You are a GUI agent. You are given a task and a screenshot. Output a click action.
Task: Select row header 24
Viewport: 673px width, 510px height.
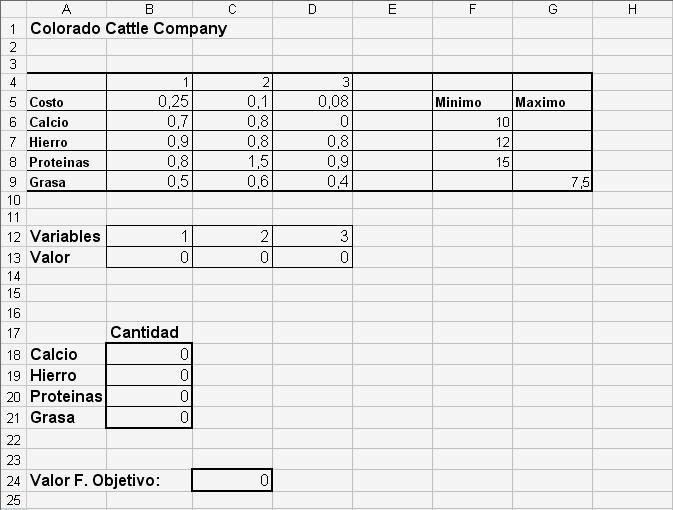tap(12, 481)
